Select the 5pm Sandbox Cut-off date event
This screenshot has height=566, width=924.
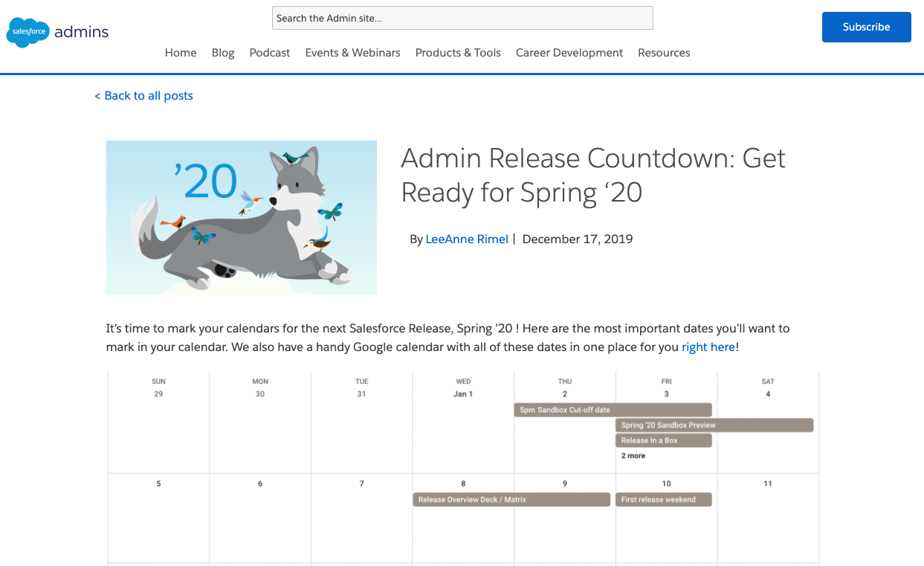click(x=613, y=410)
